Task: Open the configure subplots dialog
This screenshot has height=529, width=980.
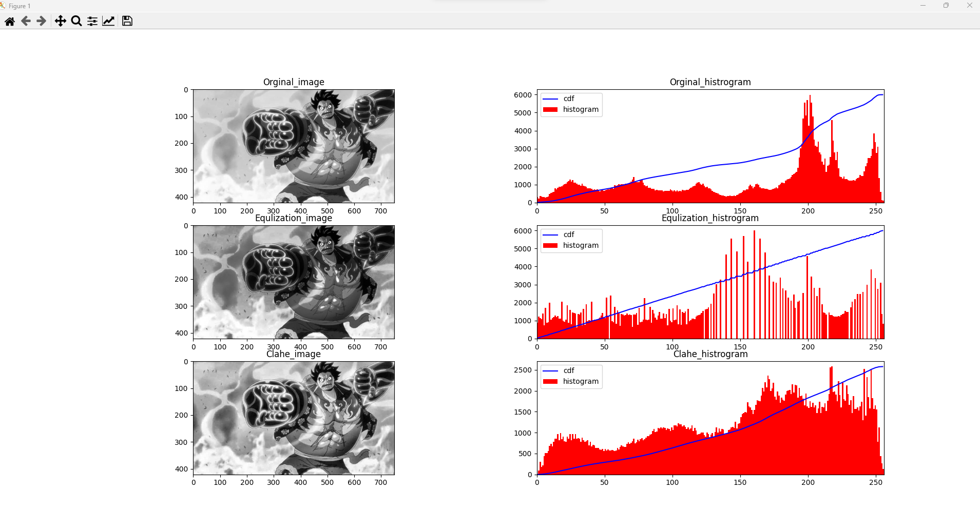Action: [x=92, y=21]
